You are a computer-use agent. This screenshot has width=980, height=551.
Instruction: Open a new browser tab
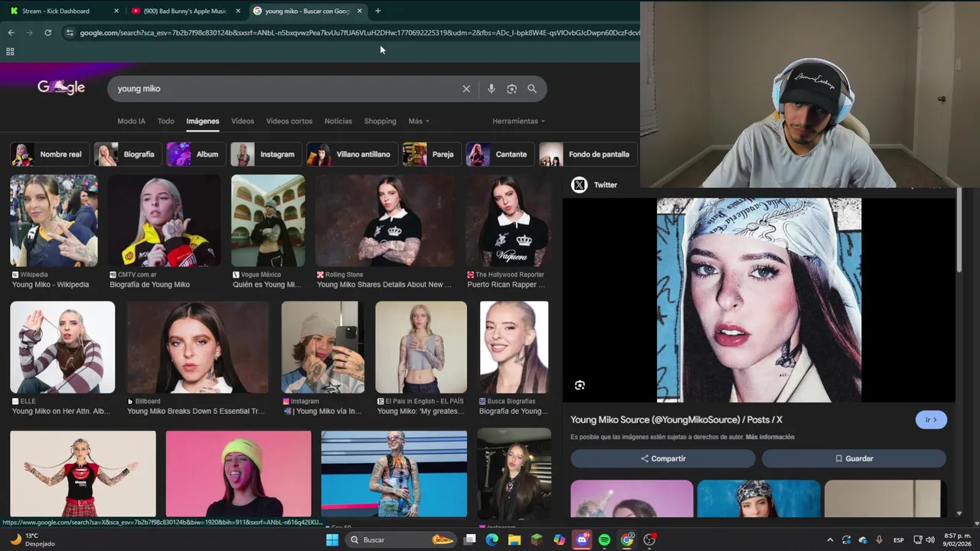click(x=377, y=11)
